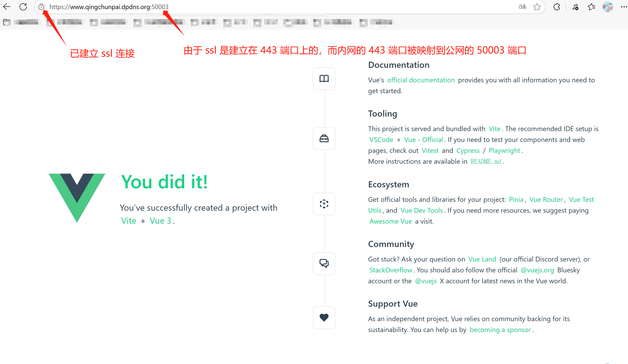Click the browser back arrow

pos(7,7)
